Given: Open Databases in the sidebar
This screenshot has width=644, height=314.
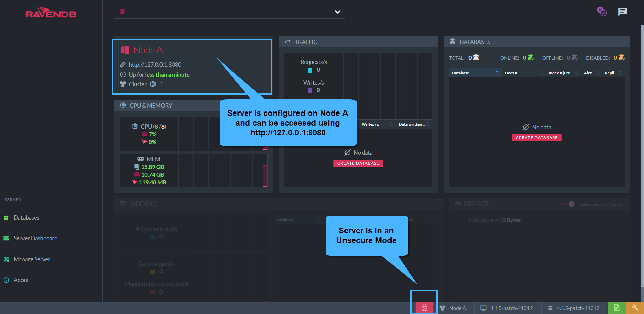Looking at the screenshot, I should 27,218.
